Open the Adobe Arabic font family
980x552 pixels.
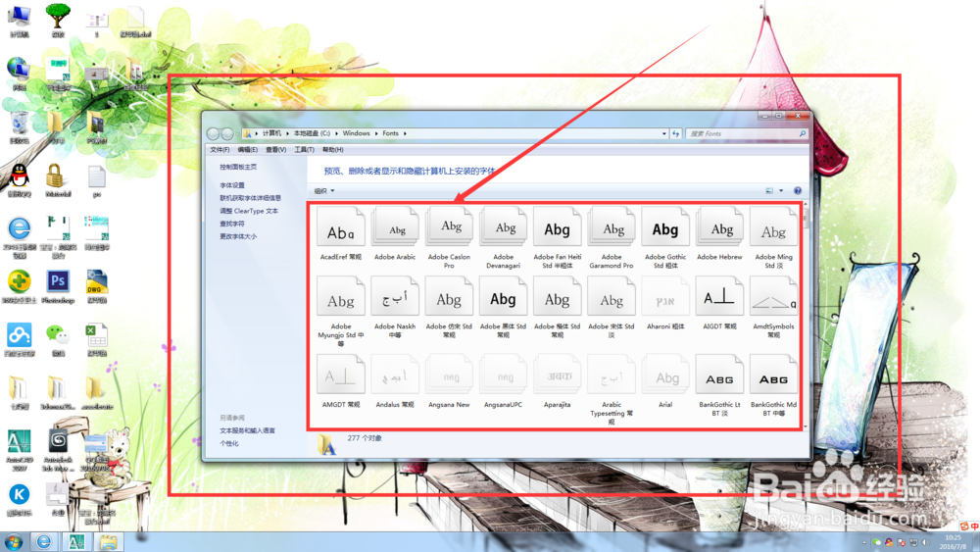pyautogui.click(x=395, y=234)
